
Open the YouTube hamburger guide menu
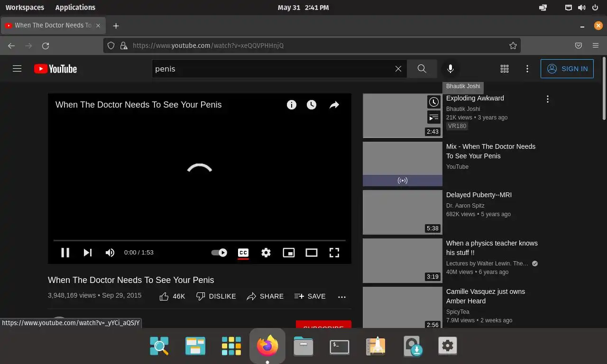pos(17,69)
